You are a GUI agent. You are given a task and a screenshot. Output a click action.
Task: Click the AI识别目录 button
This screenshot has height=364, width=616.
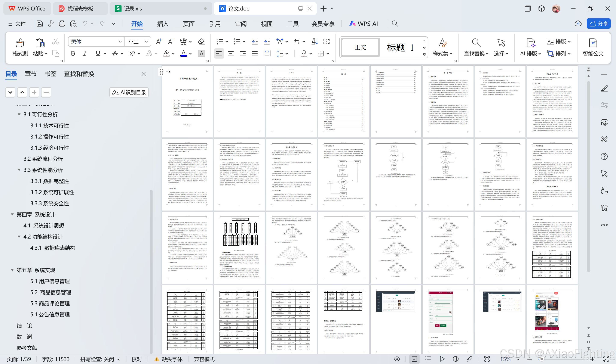point(129,92)
